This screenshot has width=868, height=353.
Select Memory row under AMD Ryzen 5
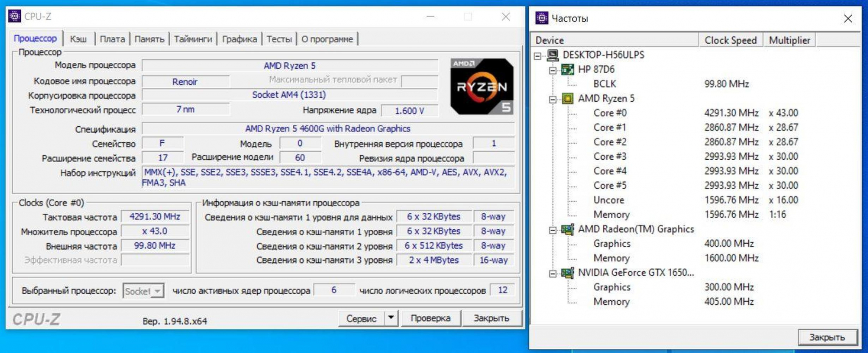tap(611, 215)
